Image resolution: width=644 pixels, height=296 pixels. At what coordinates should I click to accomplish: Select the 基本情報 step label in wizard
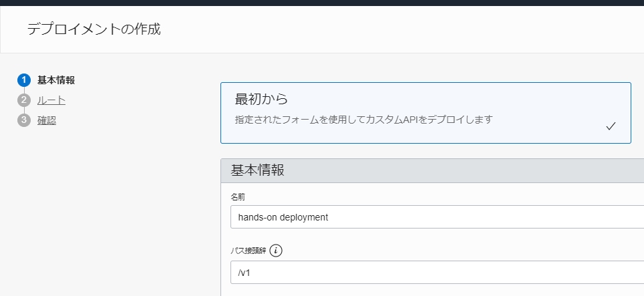pos(56,80)
